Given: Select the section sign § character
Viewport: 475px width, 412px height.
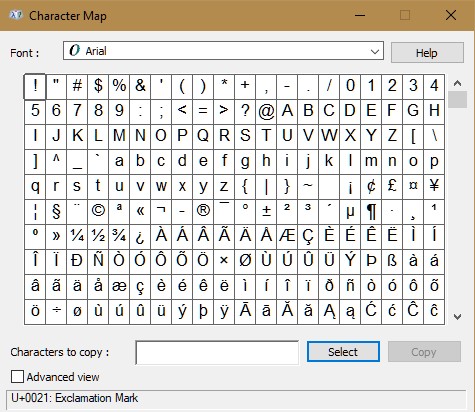Looking at the screenshot, I should tap(56, 212).
